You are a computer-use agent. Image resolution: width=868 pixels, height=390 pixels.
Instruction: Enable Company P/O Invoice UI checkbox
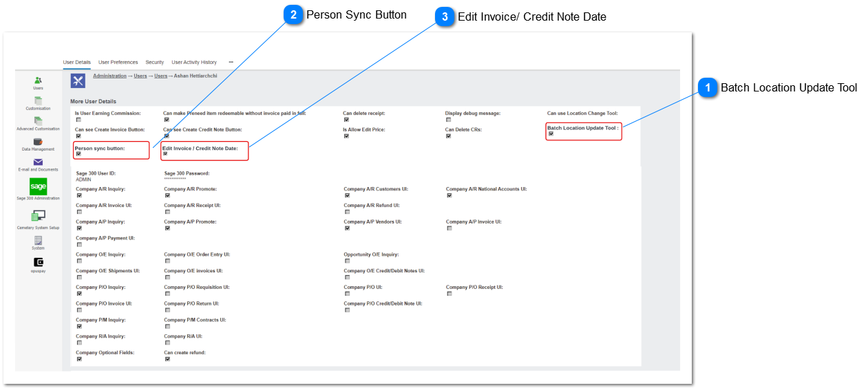[x=79, y=310]
